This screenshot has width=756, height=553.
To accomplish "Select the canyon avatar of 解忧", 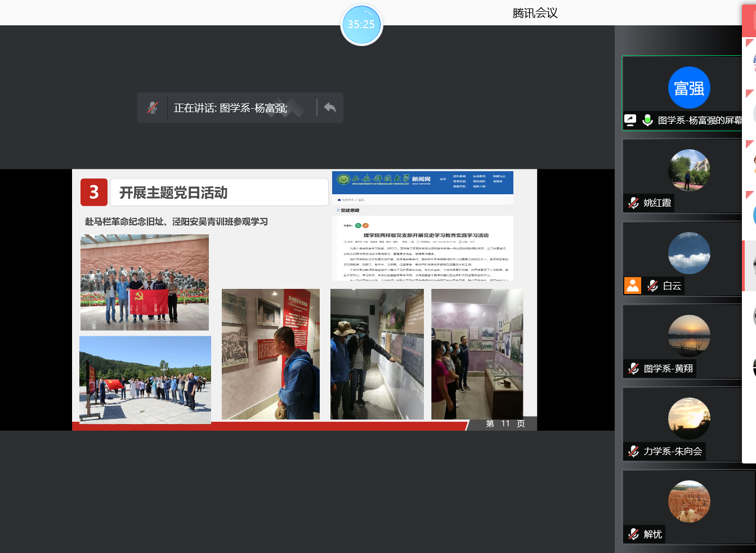I will pyautogui.click(x=689, y=501).
